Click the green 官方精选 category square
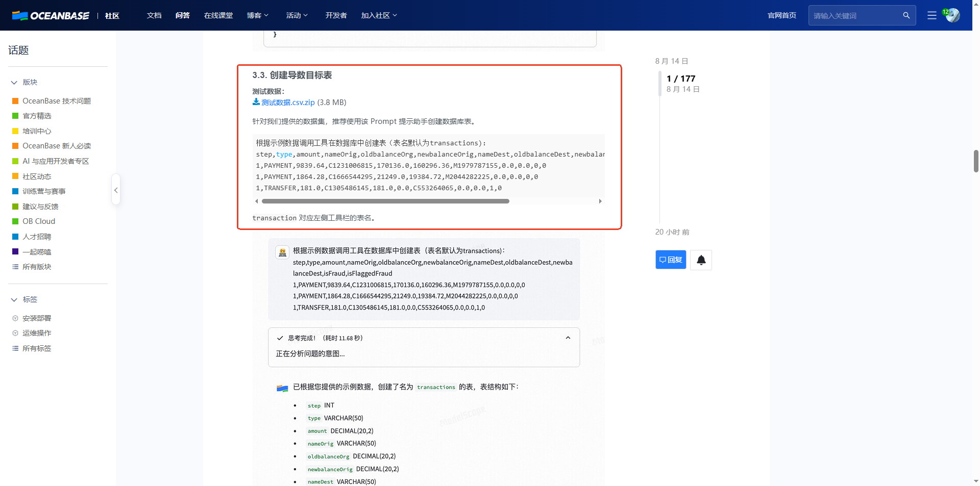 click(x=15, y=116)
